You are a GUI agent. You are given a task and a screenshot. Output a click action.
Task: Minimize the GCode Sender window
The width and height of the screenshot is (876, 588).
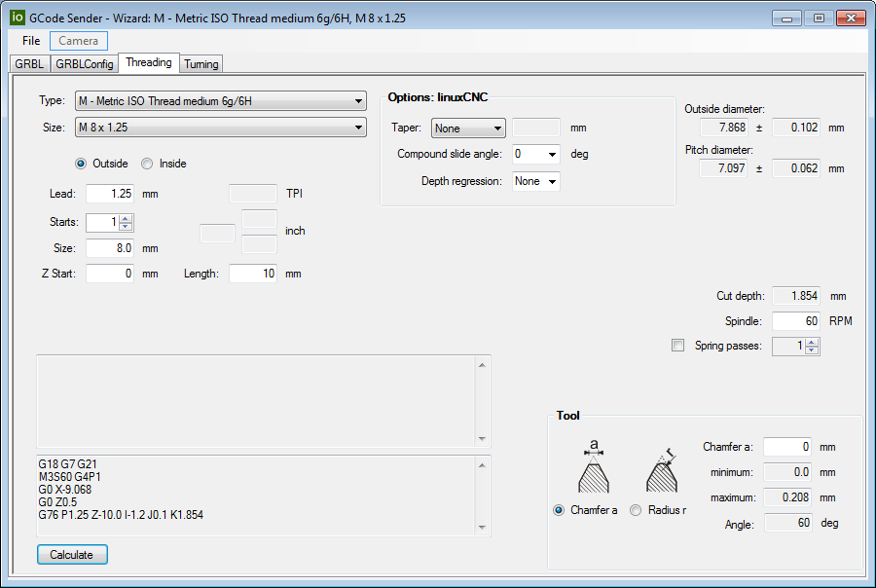coord(786,18)
